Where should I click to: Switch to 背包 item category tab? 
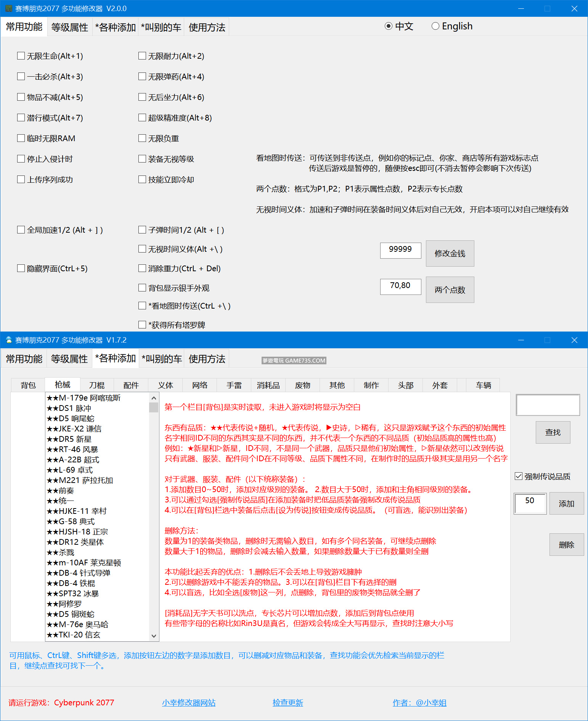click(28, 385)
